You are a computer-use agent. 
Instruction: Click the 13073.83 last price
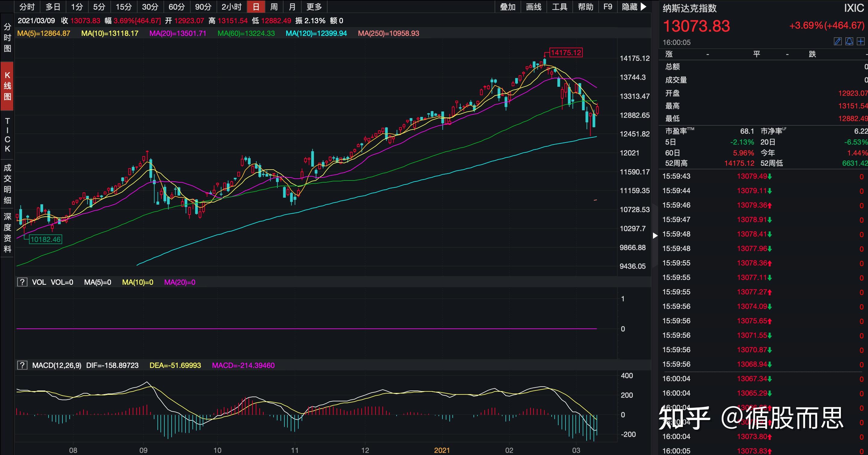696,26
